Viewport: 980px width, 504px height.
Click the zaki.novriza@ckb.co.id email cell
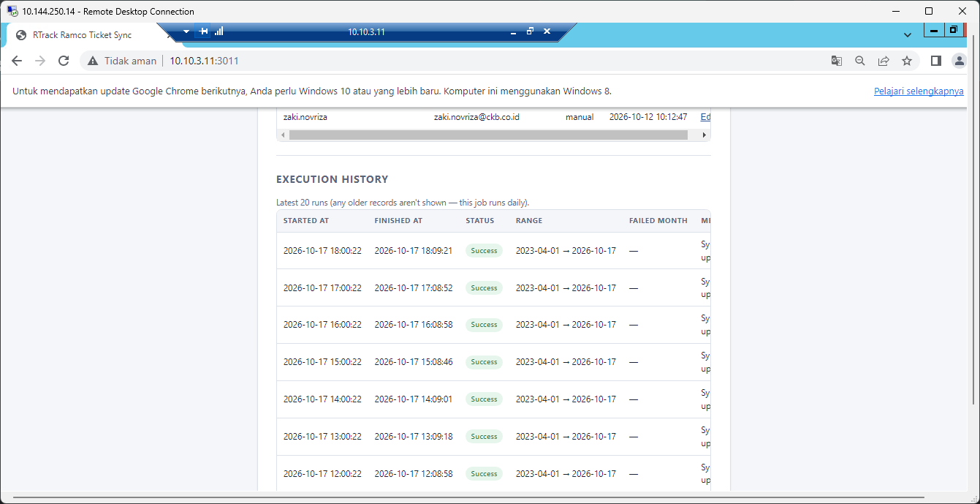click(x=476, y=117)
